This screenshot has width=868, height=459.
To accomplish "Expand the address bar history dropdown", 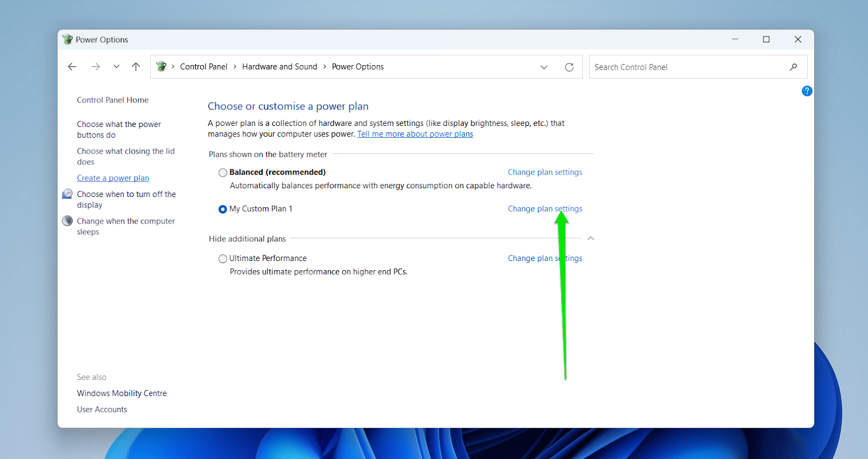I will 544,67.
